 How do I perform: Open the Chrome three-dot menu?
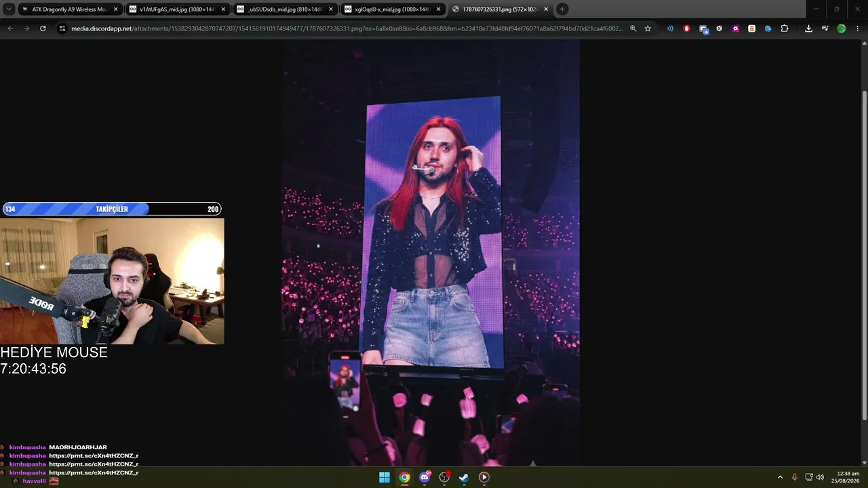[x=857, y=28]
